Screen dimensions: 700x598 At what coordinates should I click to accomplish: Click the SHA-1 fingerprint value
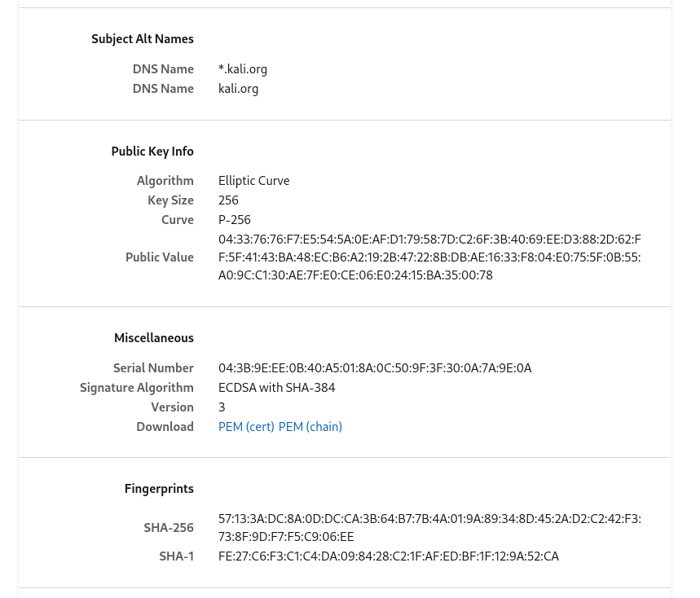click(389, 556)
